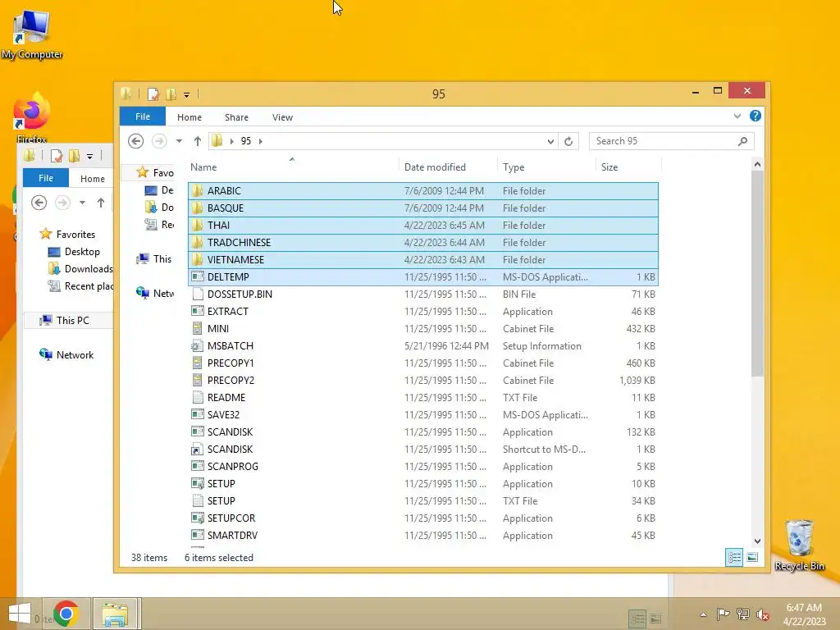Select the TRADCHINESE folder
Image resolution: width=840 pixels, height=630 pixels.
tap(423, 242)
